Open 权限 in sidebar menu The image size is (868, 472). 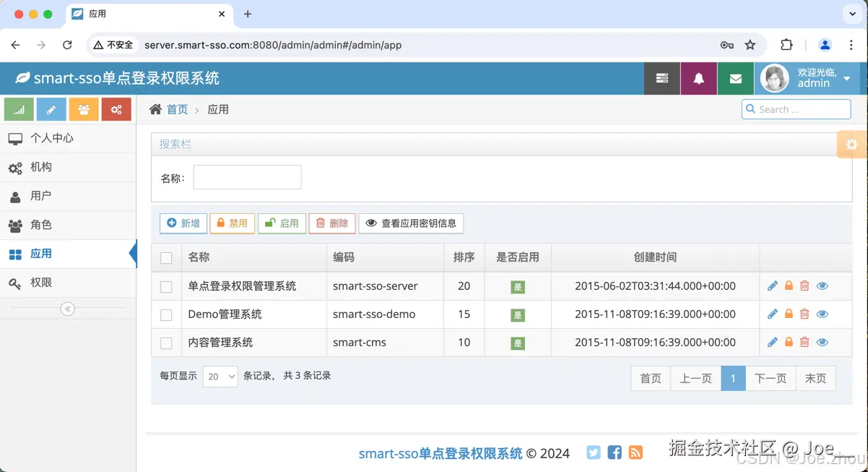[x=68, y=283]
